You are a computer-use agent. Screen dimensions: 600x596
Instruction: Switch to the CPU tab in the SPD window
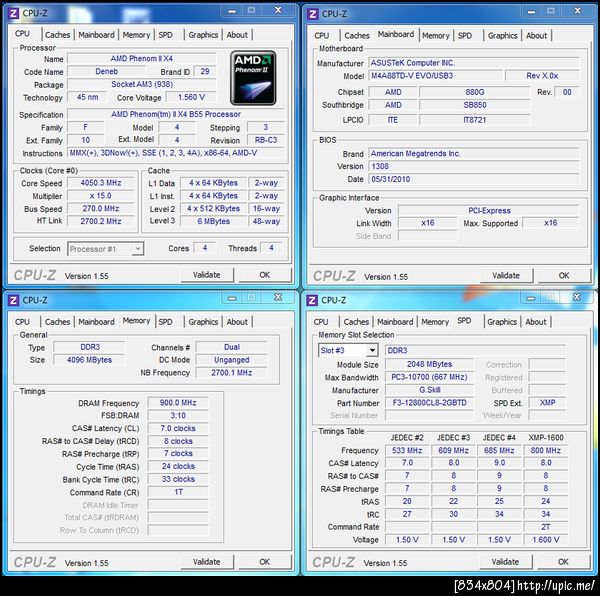[321, 322]
